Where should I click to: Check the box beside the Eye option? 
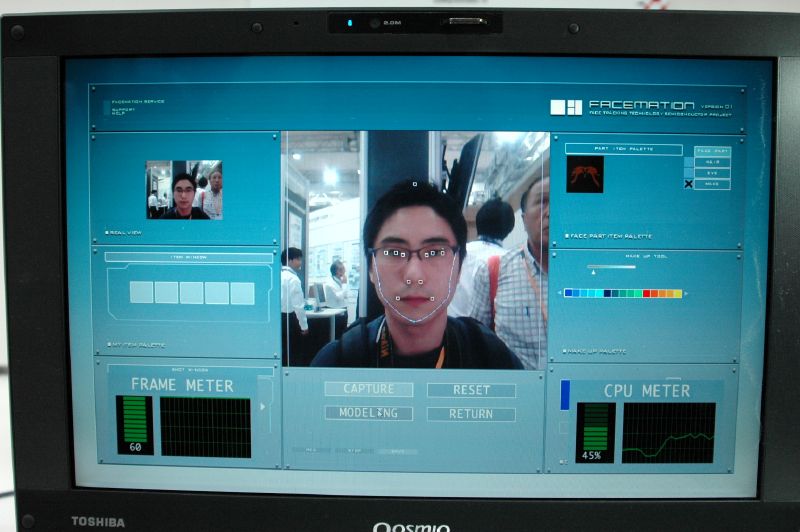tap(688, 172)
